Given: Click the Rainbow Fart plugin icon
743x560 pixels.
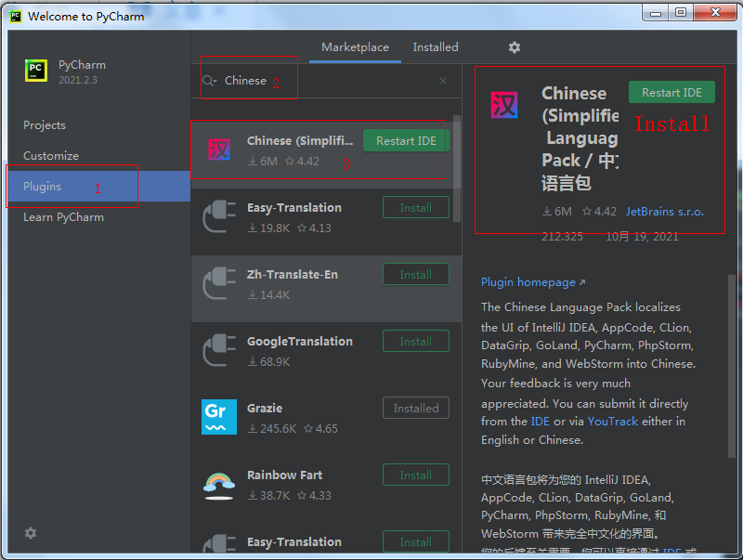Looking at the screenshot, I should [219, 484].
